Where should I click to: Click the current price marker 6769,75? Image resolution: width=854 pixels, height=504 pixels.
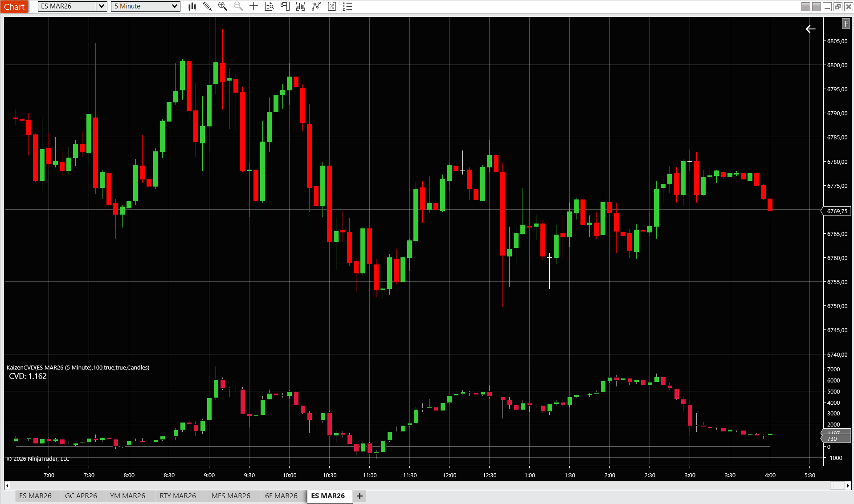837,211
